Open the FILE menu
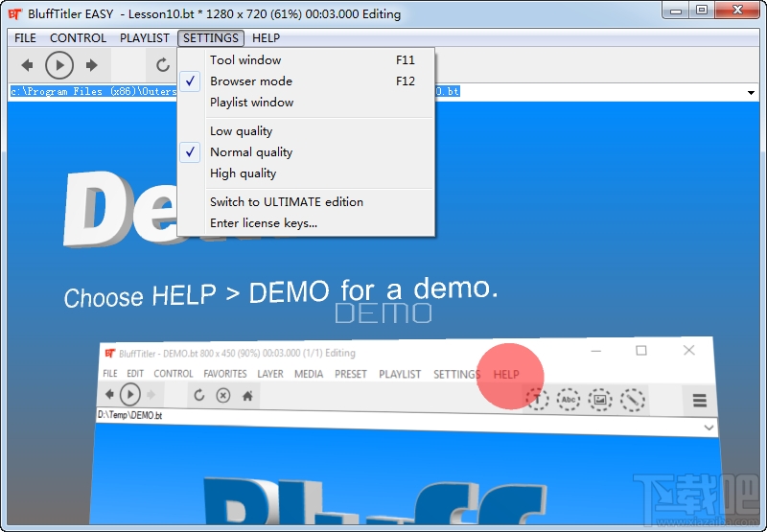Image resolution: width=767 pixels, height=532 pixels. [25, 38]
